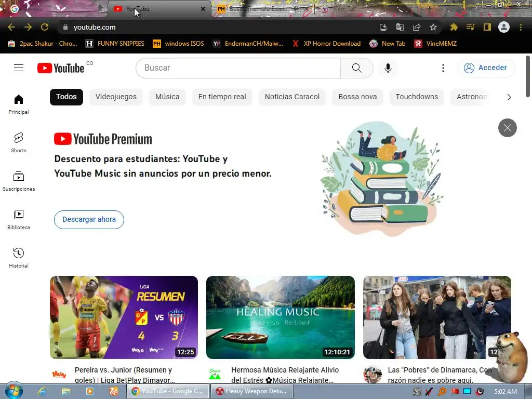This screenshot has width=532, height=399.
Task: Open browser extensions puzzle icon
Action: click(x=454, y=27)
